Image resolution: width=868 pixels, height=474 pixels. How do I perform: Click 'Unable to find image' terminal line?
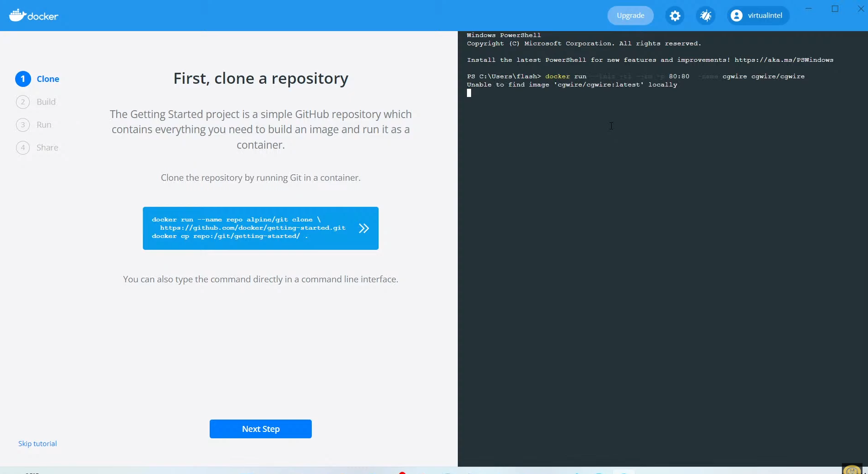click(x=572, y=85)
